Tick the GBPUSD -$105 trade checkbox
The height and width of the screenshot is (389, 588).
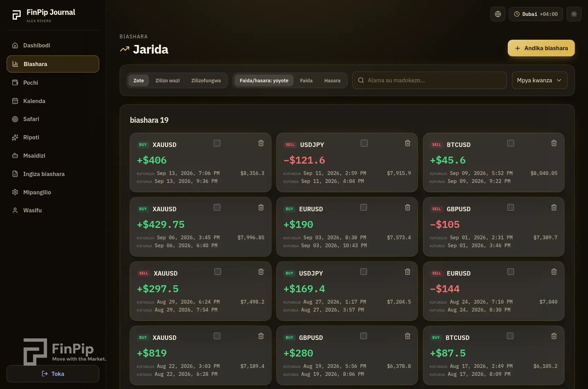coord(511,207)
